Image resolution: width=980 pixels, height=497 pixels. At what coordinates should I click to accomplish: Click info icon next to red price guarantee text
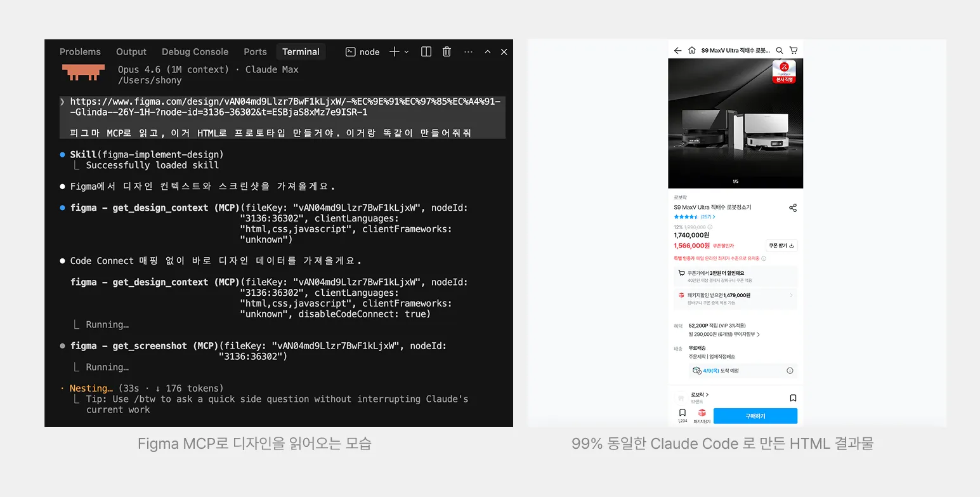tap(764, 259)
